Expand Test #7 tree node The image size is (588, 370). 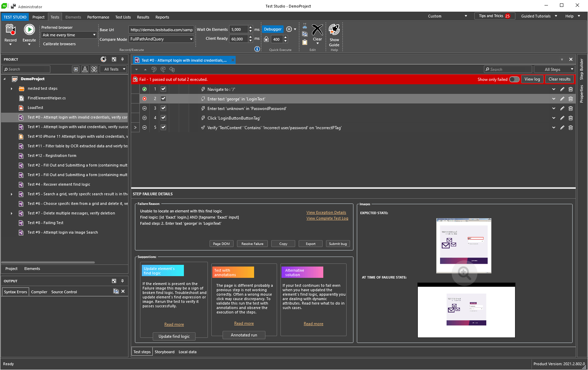(x=12, y=213)
